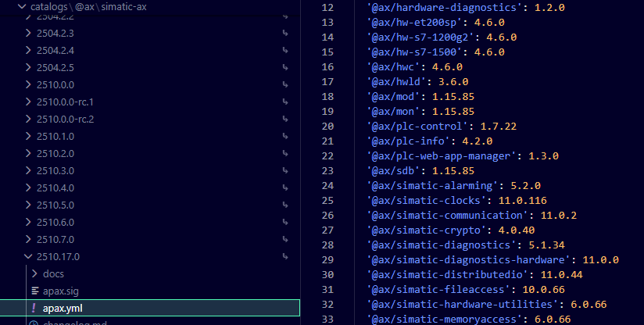Viewport: 644px width, 325px height.
Task: Click the '@ax/sdb' key in editor
Action: point(393,170)
